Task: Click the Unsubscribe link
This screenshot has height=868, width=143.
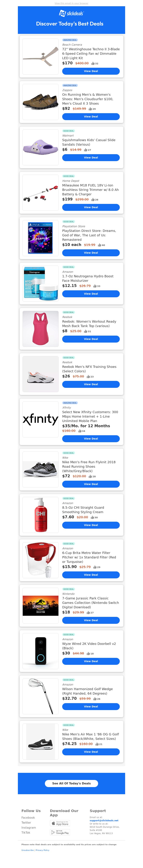Action: (27, 850)
